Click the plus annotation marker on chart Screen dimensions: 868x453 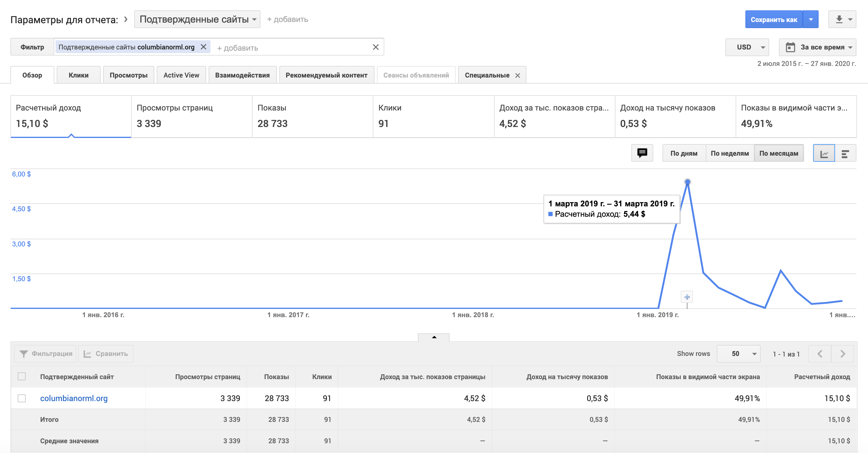coord(687,297)
